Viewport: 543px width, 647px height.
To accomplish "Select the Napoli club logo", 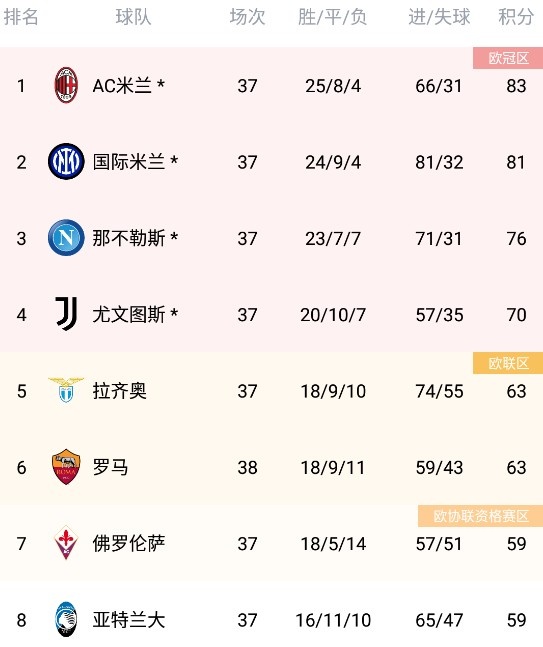I will (x=66, y=238).
